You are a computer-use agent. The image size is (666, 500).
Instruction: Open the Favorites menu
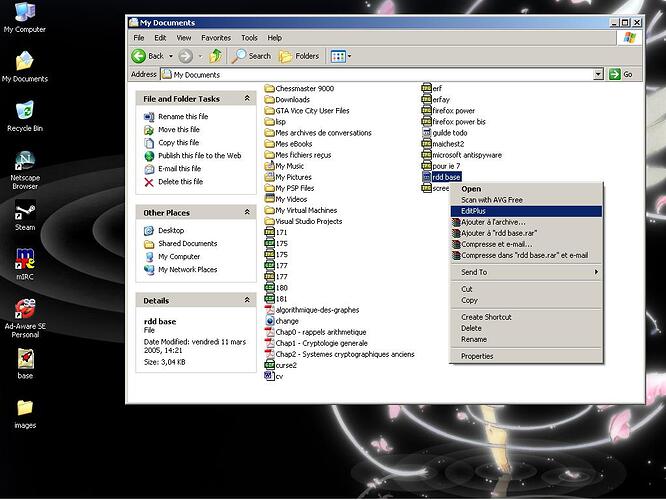(x=215, y=38)
